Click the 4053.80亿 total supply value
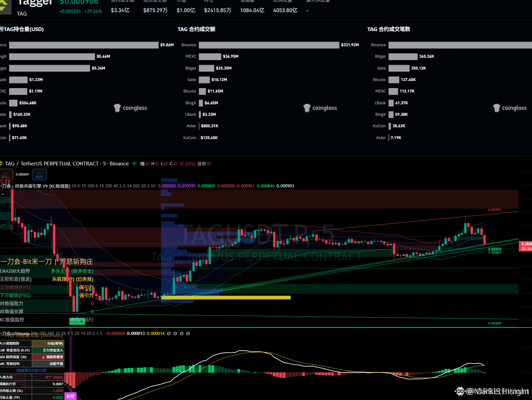The height and width of the screenshot is (400, 532). (x=285, y=10)
